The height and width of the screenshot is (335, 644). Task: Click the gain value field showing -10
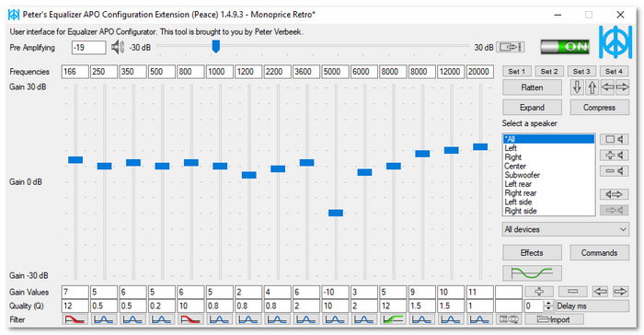(x=335, y=293)
